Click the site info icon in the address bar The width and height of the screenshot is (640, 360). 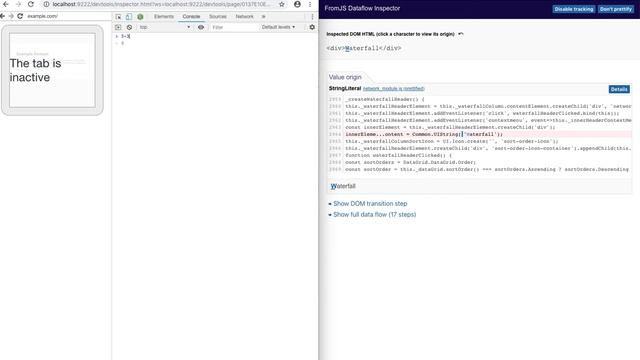click(46, 4)
